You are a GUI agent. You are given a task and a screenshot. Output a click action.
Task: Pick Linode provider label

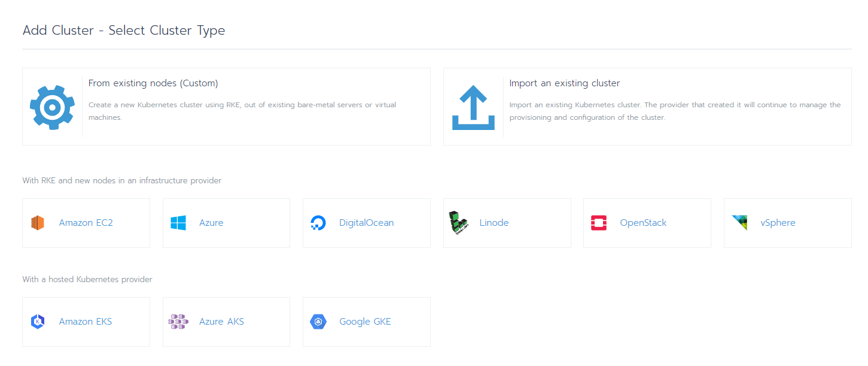[494, 223]
